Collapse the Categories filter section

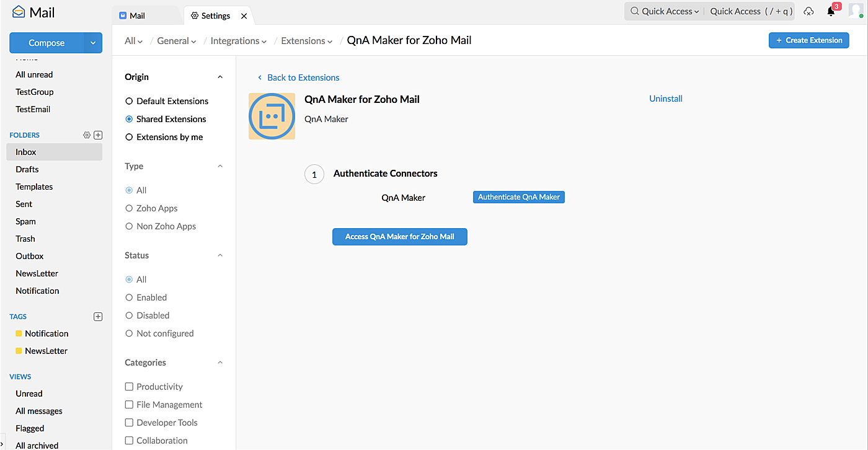[220, 363]
